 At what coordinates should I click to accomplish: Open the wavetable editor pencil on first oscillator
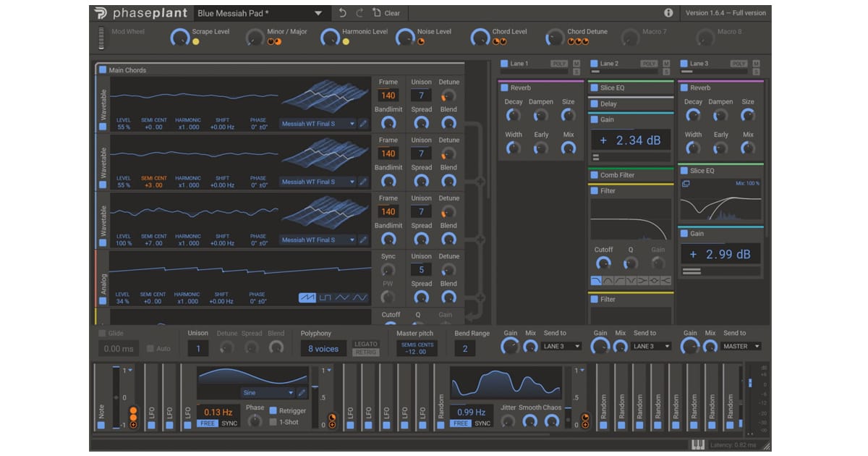(363, 124)
